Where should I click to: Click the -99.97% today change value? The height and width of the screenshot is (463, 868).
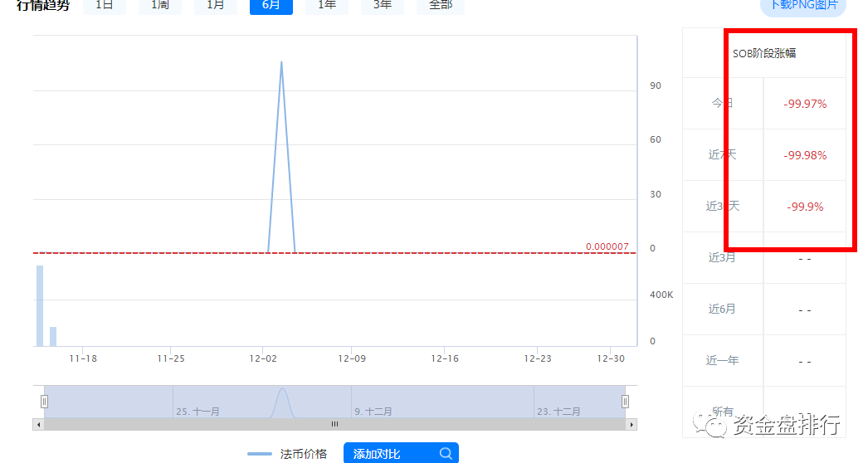click(805, 104)
